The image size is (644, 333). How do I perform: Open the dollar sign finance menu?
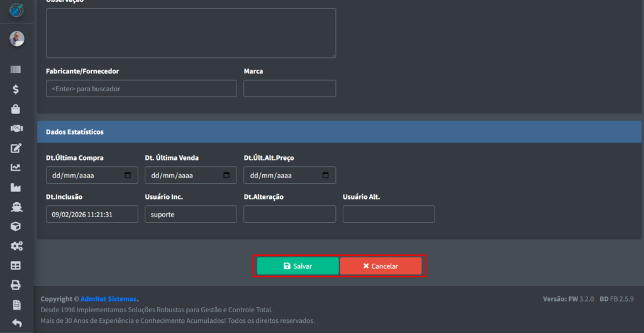[16, 89]
